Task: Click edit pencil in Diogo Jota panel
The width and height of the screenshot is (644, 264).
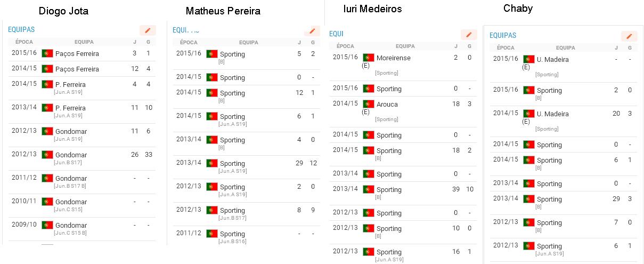Action: [x=148, y=30]
